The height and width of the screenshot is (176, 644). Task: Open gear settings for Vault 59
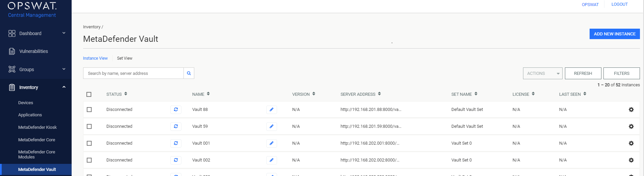[631, 126]
